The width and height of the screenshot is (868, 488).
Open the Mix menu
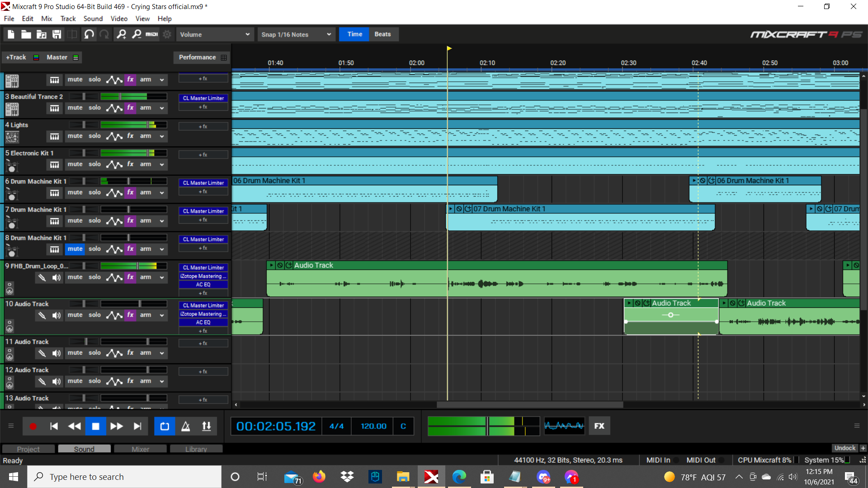click(47, 19)
